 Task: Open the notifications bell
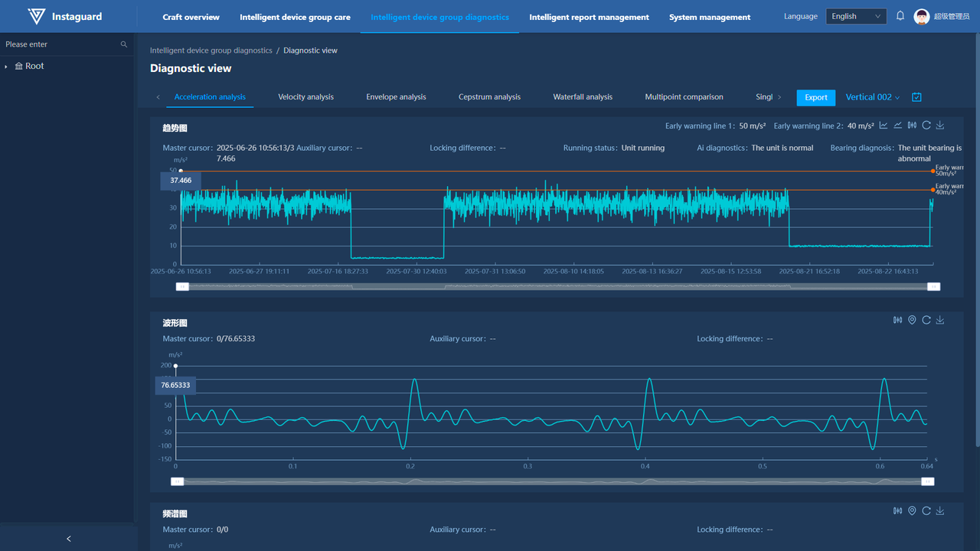900,16
